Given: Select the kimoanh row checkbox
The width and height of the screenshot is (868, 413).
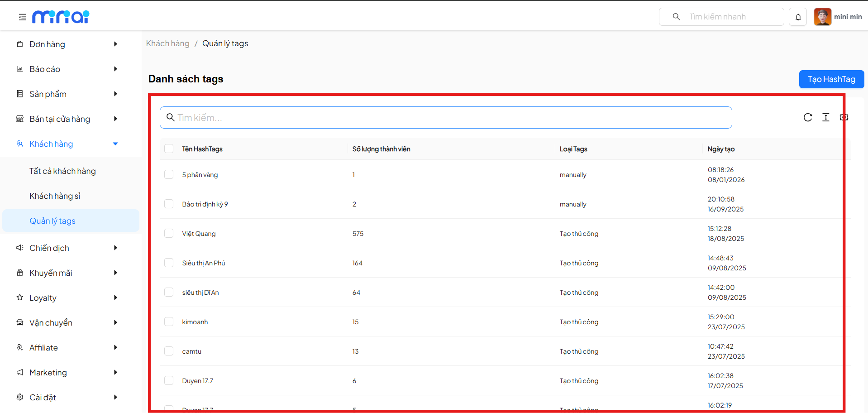Looking at the screenshot, I should (169, 322).
